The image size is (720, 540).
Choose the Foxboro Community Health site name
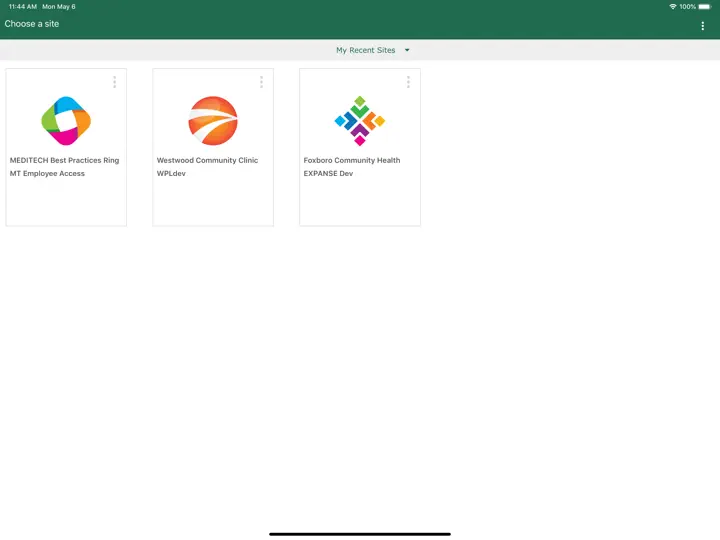coord(352,160)
